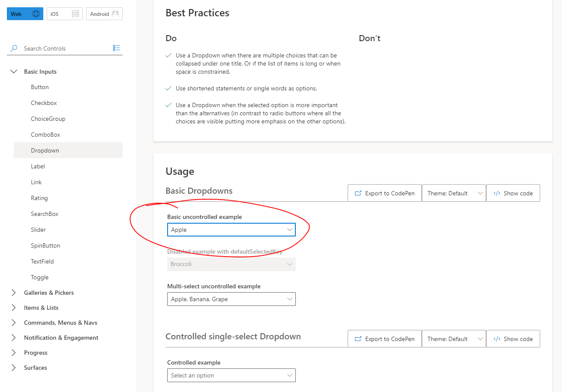Click the Android platform icon

pos(115,13)
